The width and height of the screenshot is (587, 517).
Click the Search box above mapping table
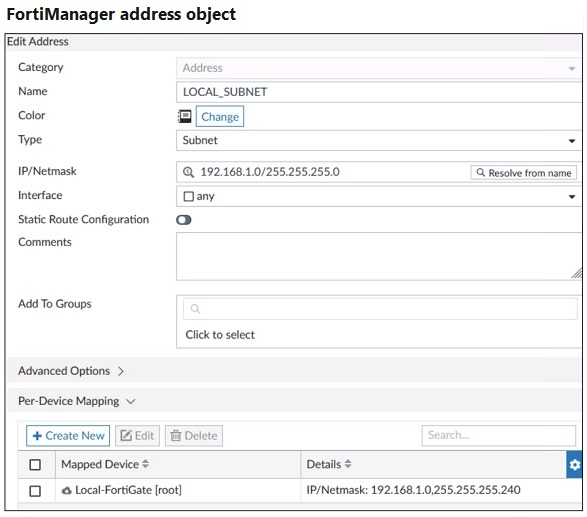(x=499, y=435)
